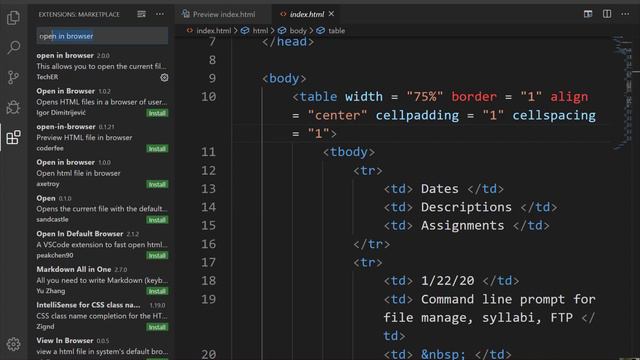Image resolution: width=640 pixels, height=360 pixels.
Task: Open manage gear for TechER extension
Action: [x=164, y=77]
